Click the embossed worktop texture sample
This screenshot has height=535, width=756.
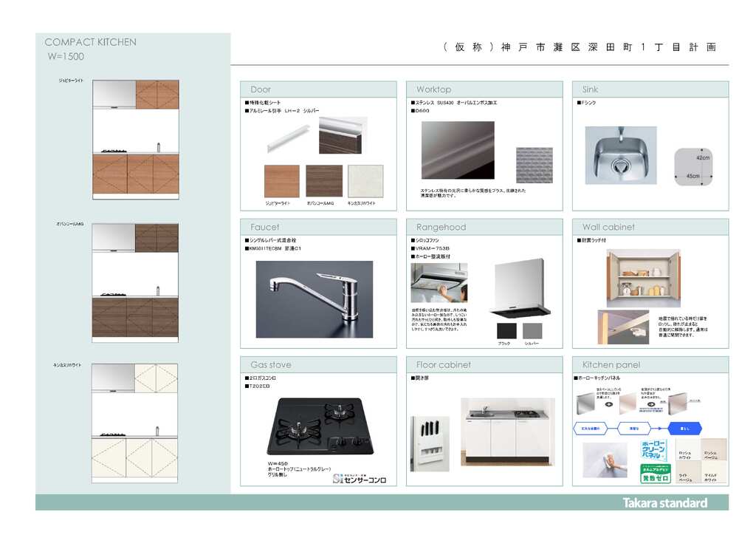point(534,164)
